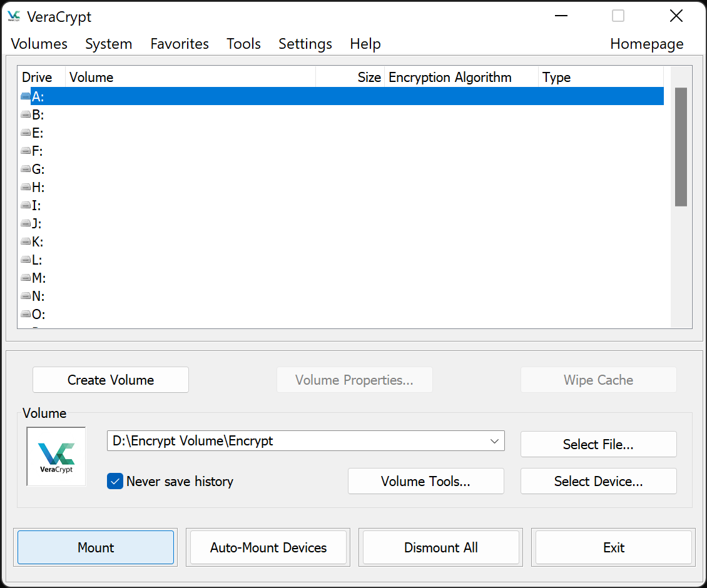This screenshot has height=588, width=707.
Task: Toggle the Never save history checkbox
Action: 115,481
